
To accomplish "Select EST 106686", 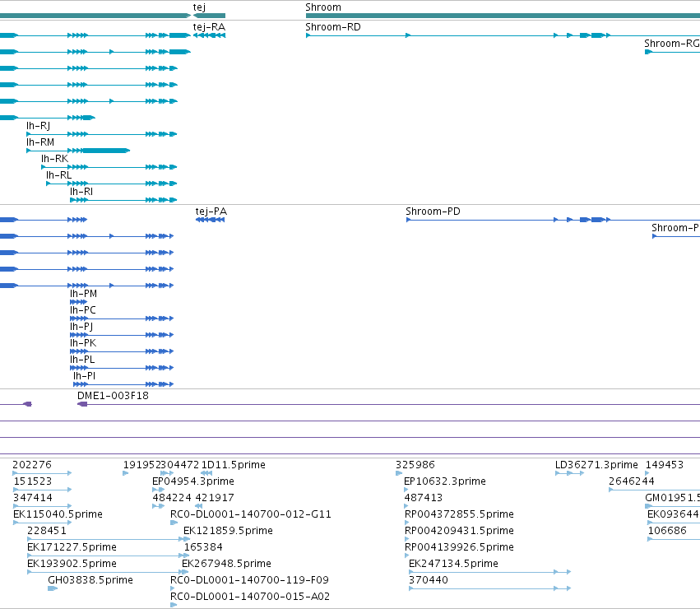I will click(x=667, y=531).
